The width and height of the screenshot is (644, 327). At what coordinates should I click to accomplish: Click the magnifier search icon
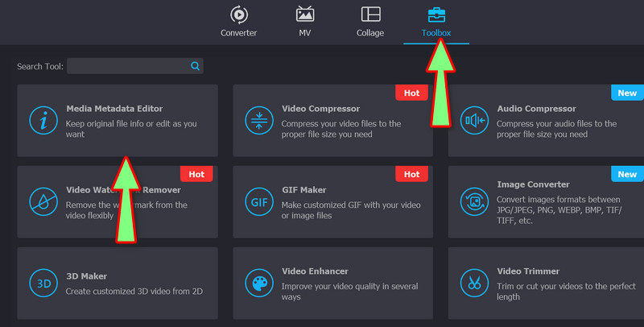point(195,66)
